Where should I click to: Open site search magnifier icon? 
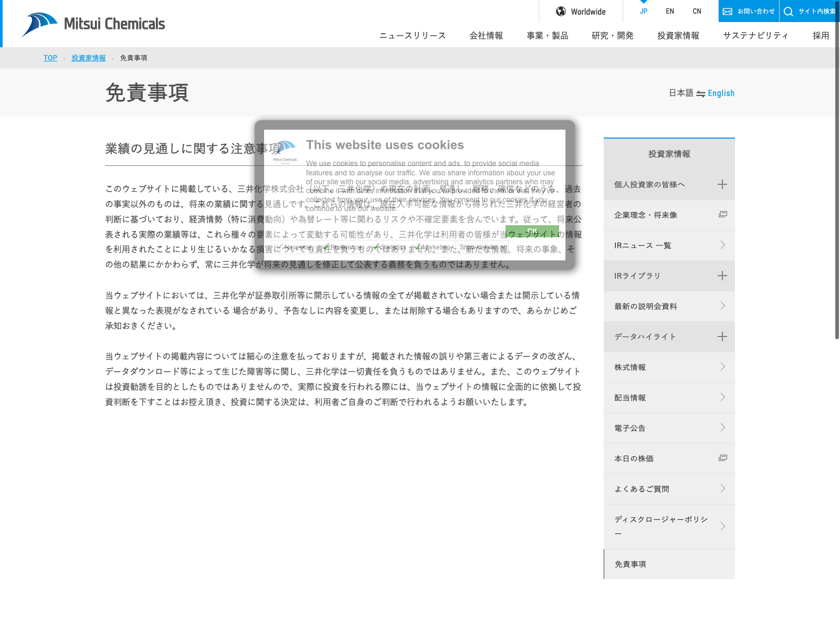pyautogui.click(x=788, y=12)
